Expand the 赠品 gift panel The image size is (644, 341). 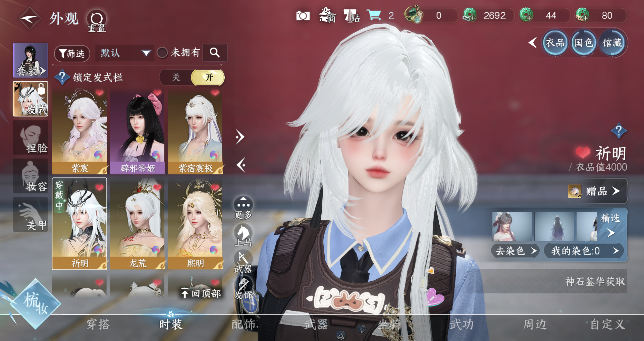point(597,191)
